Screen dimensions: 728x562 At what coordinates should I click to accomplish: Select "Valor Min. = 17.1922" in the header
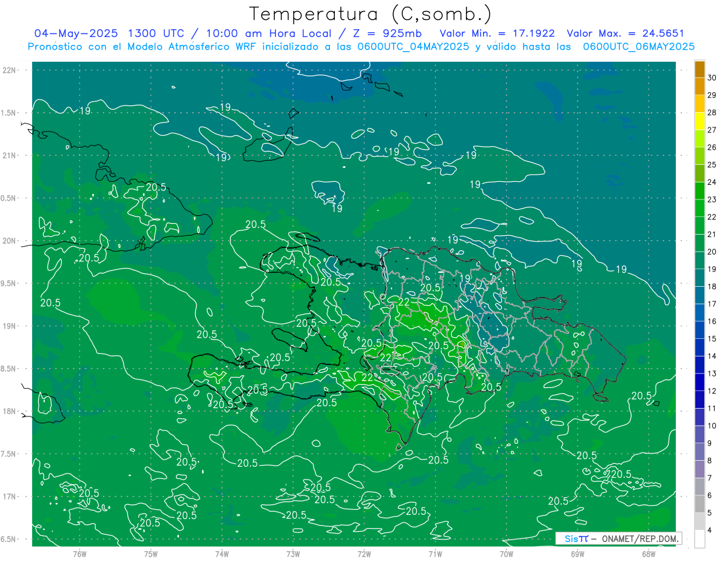(497, 33)
